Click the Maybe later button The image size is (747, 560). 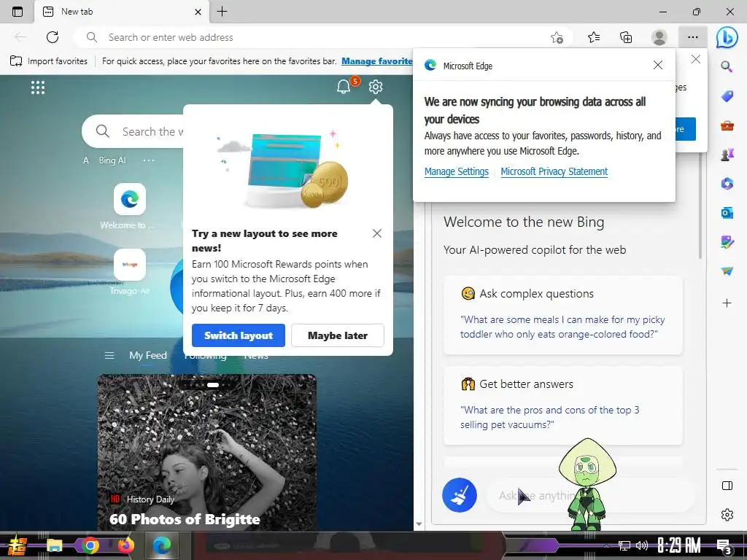[x=337, y=335]
